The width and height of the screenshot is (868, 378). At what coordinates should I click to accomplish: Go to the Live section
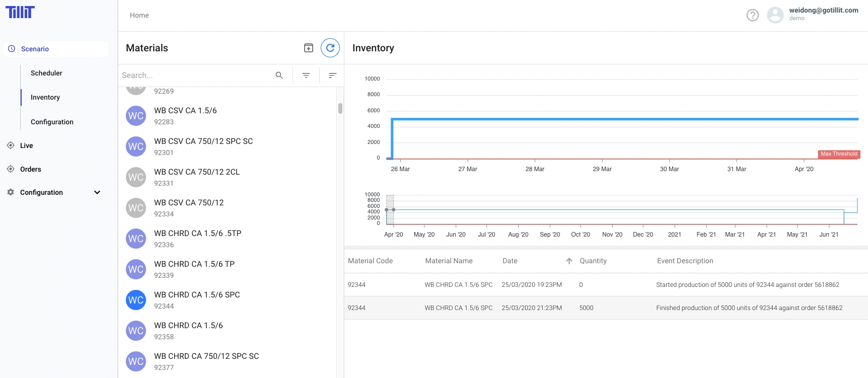click(26, 145)
